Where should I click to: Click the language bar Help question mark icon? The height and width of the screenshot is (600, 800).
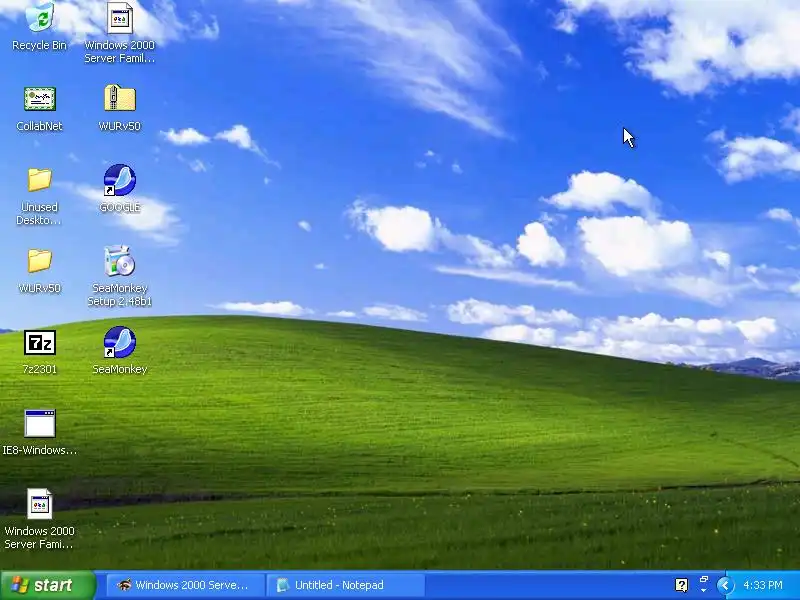point(682,585)
